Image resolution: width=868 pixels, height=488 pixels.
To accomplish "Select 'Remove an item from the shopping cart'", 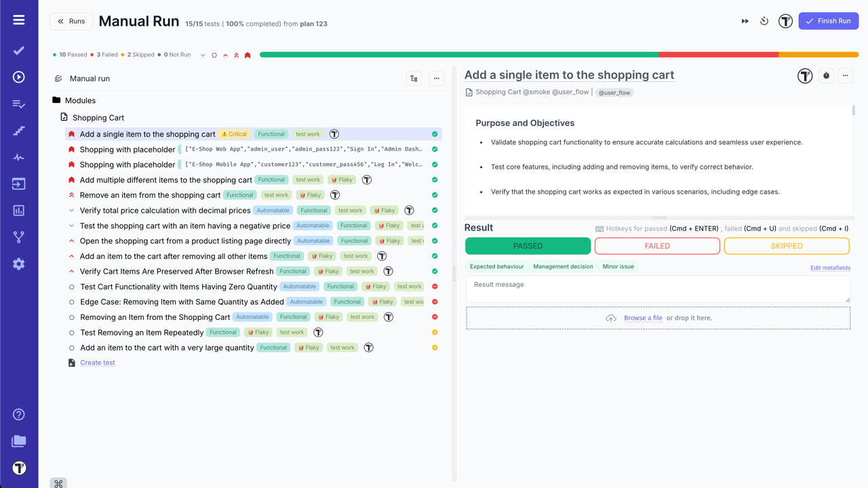I will (x=150, y=195).
